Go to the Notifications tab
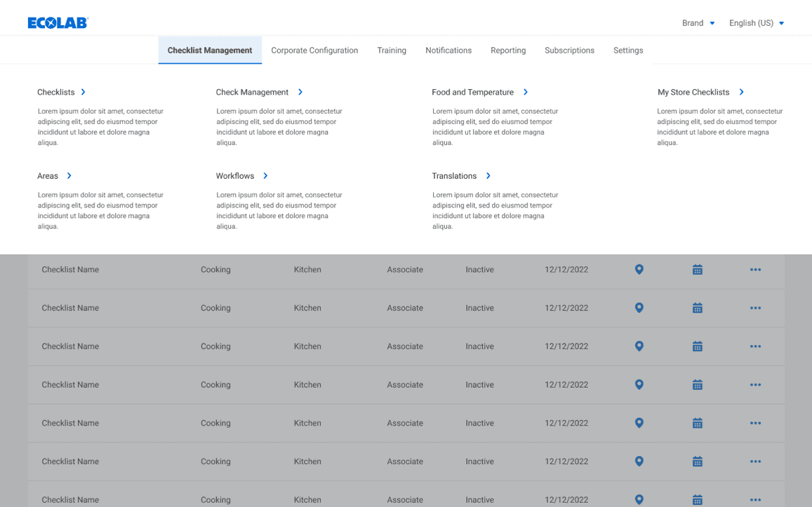812x507 pixels. pyautogui.click(x=448, y=50)
